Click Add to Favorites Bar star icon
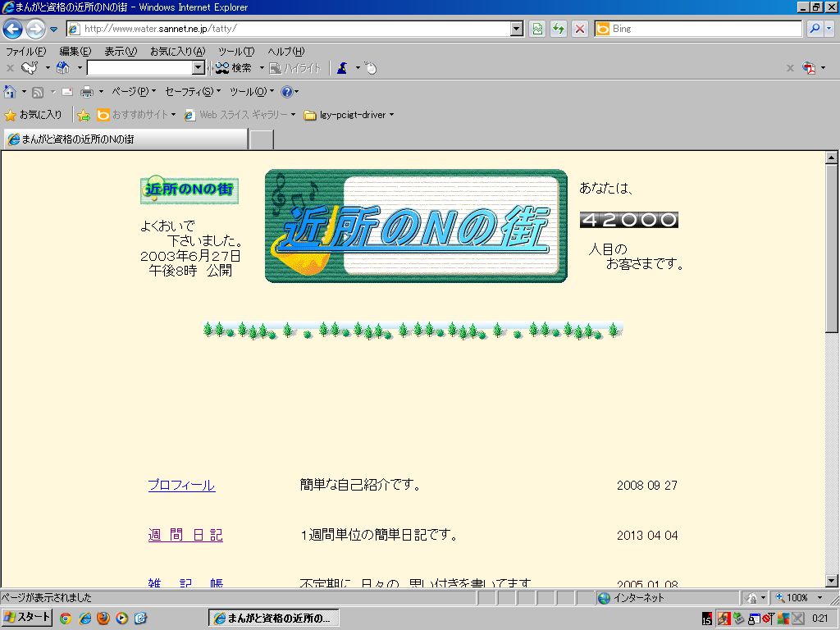The height and width of the screenshot is (630, 840). tap(84, 115)
